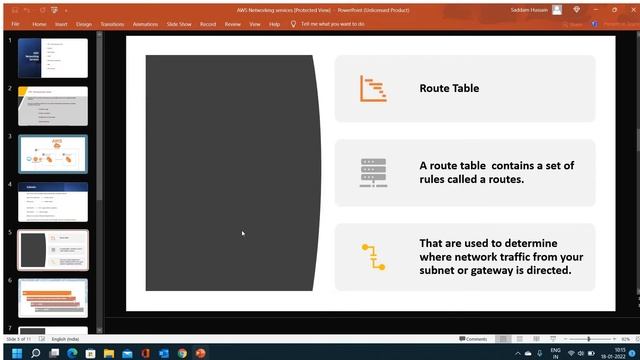The height and width of the screenshot is (360, 640).
Task: Click the spell check icon in status bar
Action: (x=42, y=339)
